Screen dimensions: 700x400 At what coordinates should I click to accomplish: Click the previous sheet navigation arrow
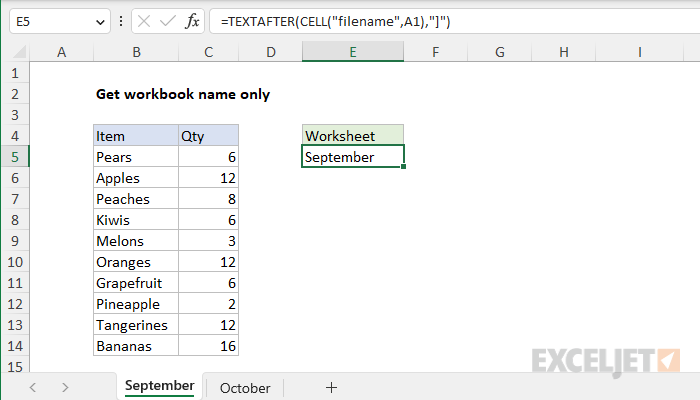[x=33, y=387]
